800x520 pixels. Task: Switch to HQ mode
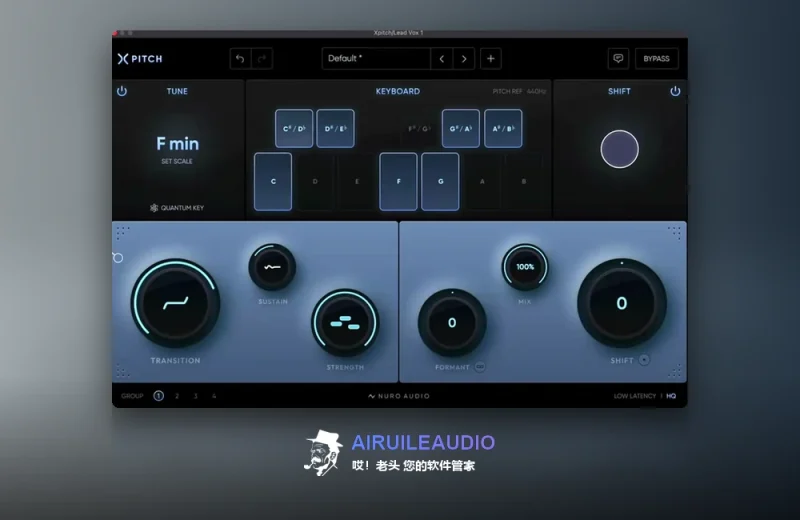point(671,396)
